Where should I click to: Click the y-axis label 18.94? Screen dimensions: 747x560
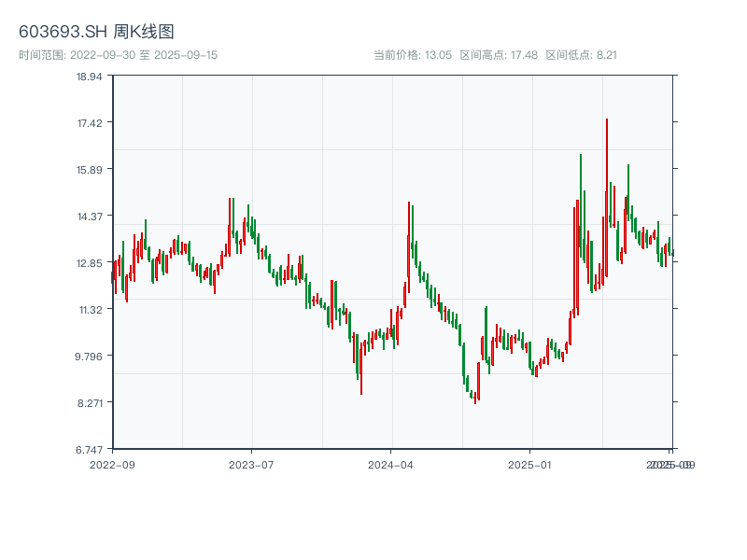[x=89, y=77]
